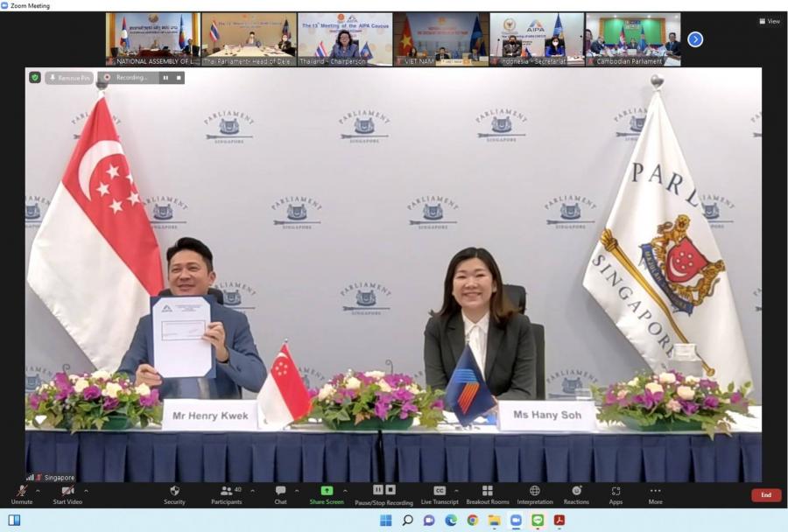Expand the arrow next to Participants
This screenshot has height=532, width=788.
[x=252, y=490]
